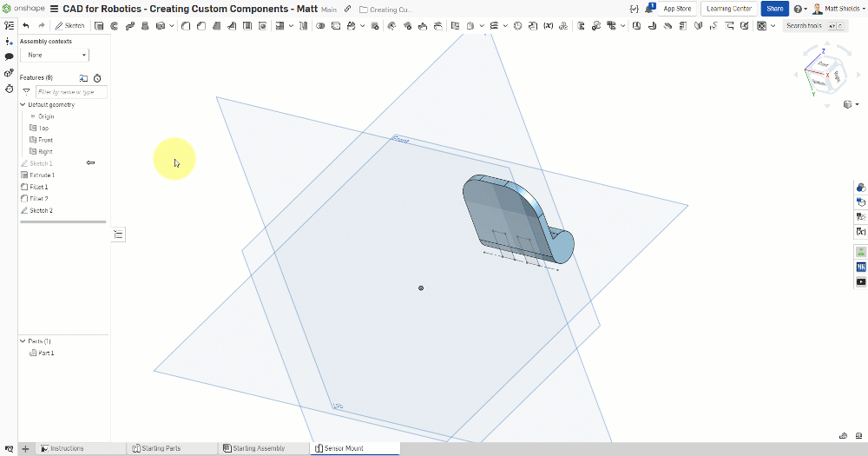Start a new Sketch
868x456 pixels.
tap(69, 25)
